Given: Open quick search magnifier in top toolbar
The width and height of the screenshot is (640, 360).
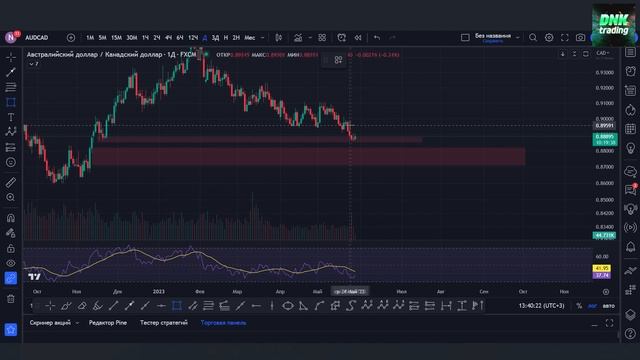Looking at the screenshot, I should 533,38.
